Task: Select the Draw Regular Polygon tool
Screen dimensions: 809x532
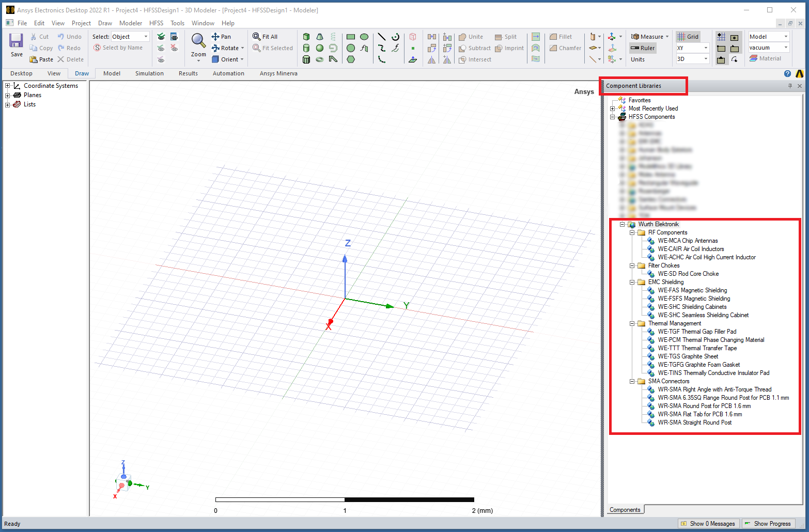Action: [x=351, y=59]
